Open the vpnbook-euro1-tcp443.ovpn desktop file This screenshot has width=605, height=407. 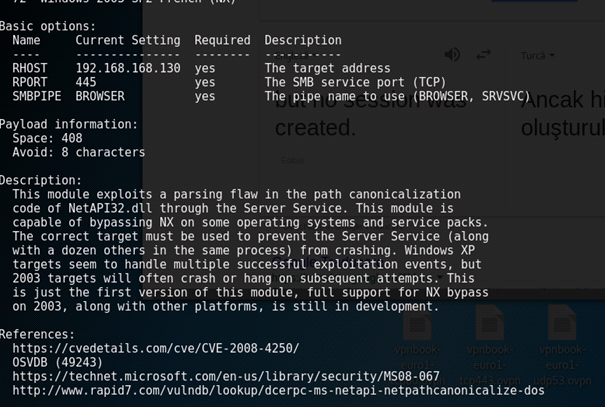click(489, 346)
